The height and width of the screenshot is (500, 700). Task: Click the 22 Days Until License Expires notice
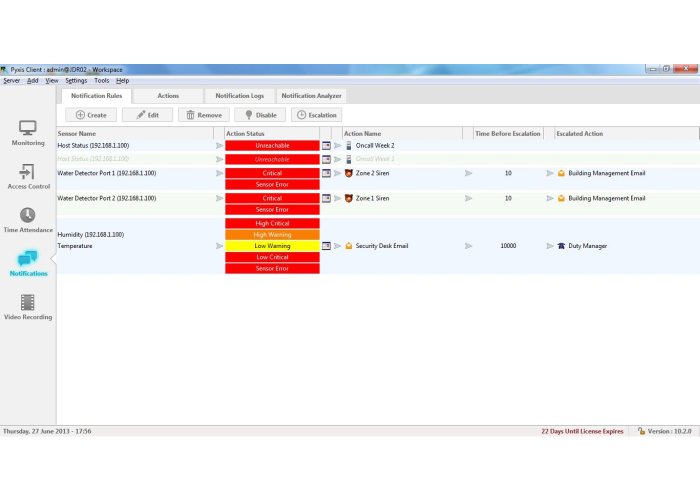[582, 431]
